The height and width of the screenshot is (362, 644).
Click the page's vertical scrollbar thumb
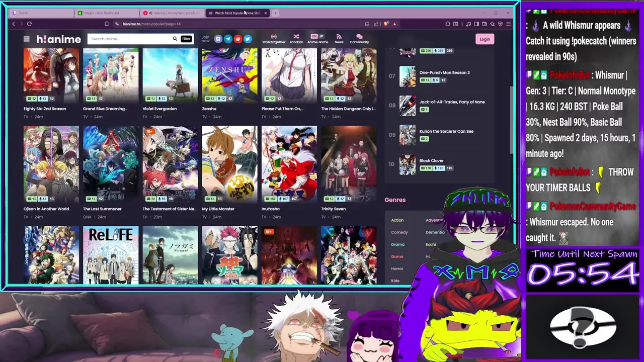click(512, 120)
